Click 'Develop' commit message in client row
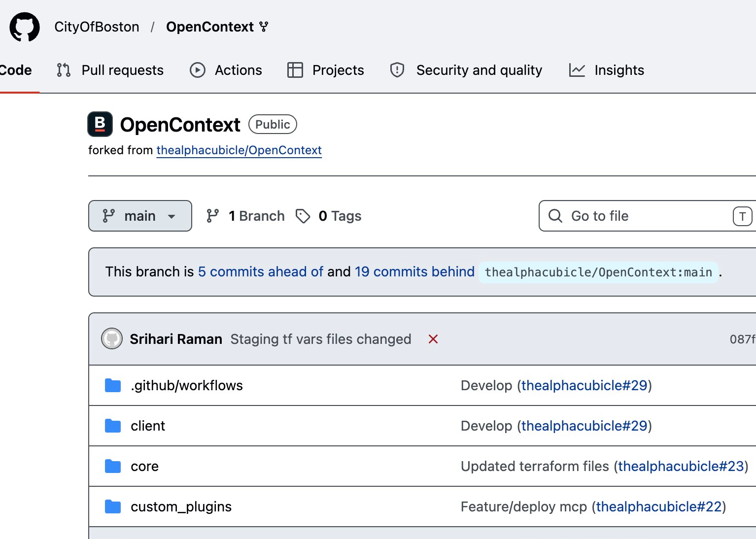This screenshot has width=756, height=539. click(x=486, y=426)
